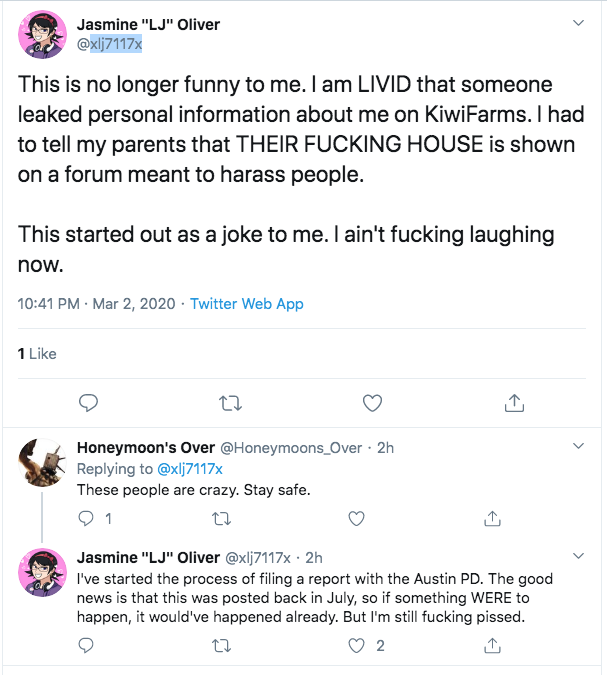
Task: Reply to the main LIVID tweet
Action: pos(88,403)
